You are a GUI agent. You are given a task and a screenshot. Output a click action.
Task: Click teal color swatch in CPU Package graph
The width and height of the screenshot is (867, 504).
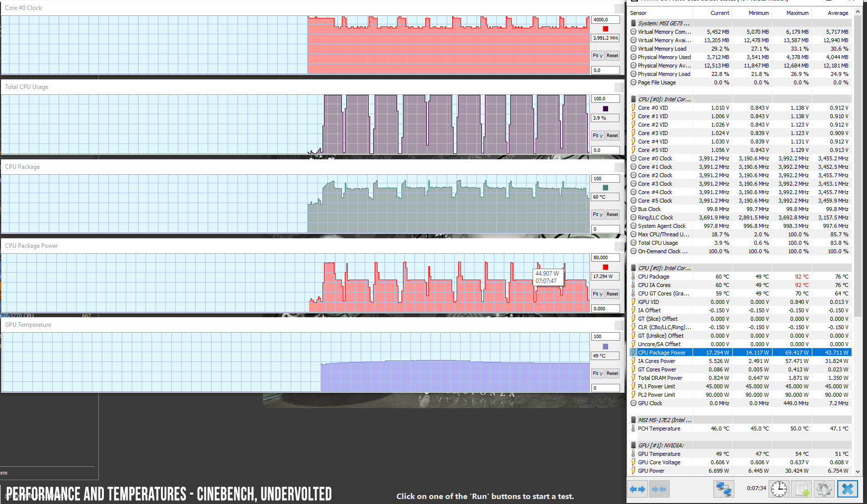coord(605,188)
